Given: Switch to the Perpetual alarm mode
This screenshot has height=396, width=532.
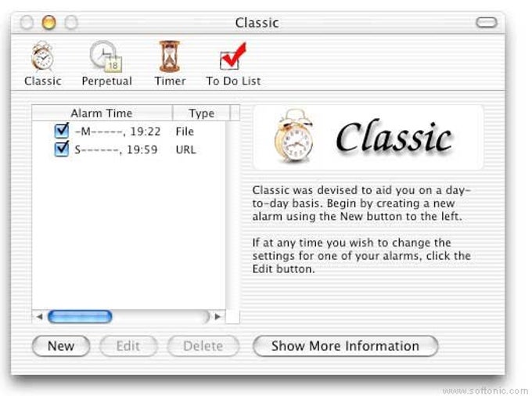Looking at the screenshot, I should pyautogui.click(x=106, y=63).
